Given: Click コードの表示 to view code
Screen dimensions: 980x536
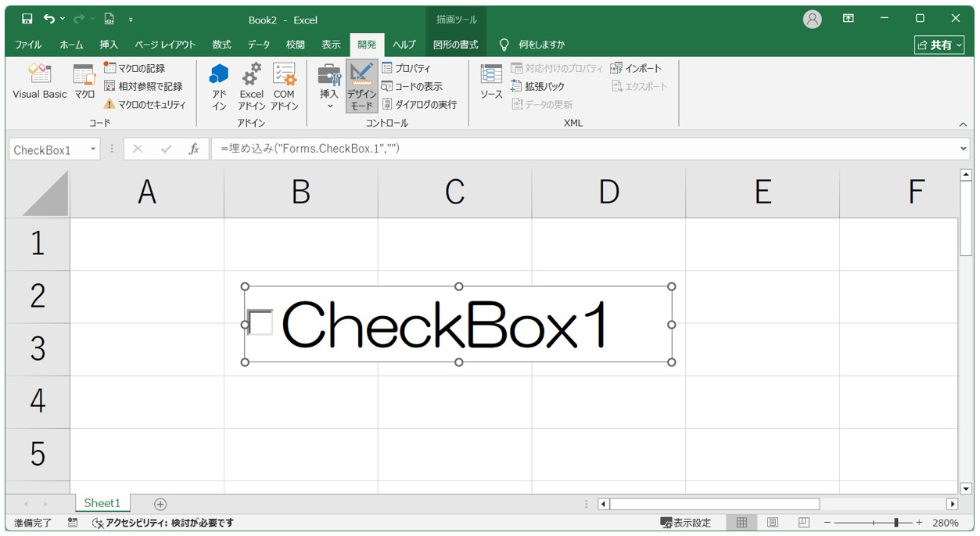Looking at the screenshot, I should 412,86.
